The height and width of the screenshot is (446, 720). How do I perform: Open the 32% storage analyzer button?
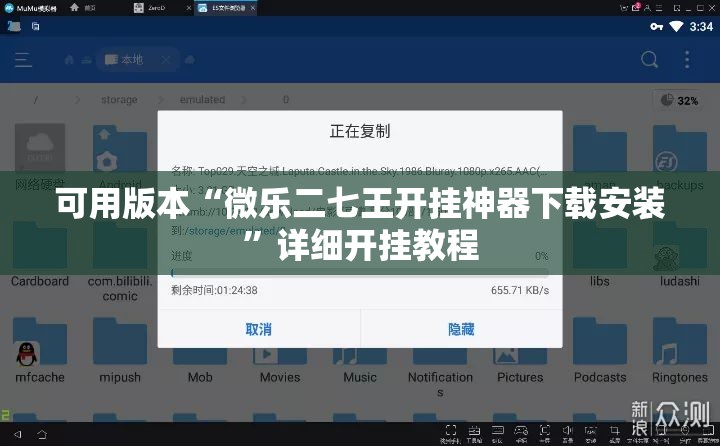click(679, 100)
